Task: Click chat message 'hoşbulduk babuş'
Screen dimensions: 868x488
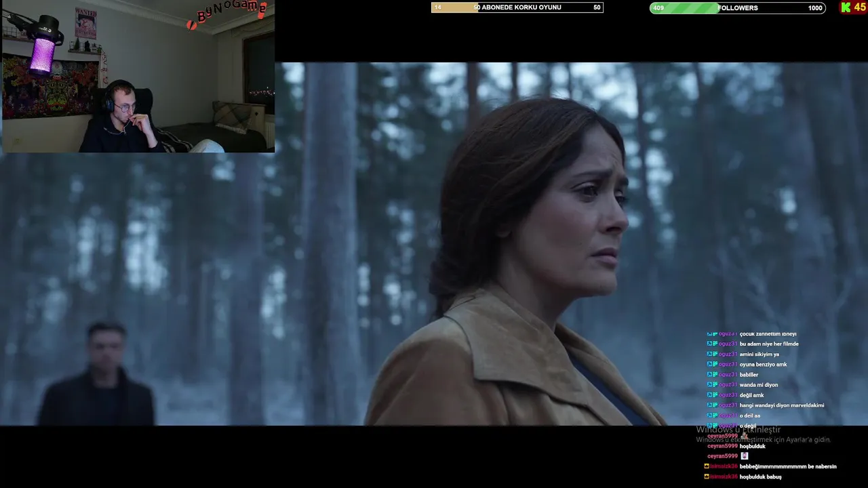Action: pyautogui.click(x=760, y=476)
